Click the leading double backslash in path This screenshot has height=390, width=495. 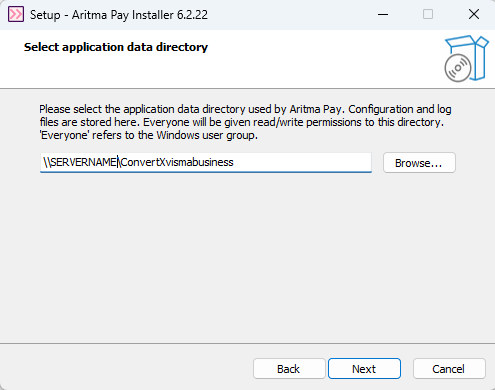[x=47, y=162]
